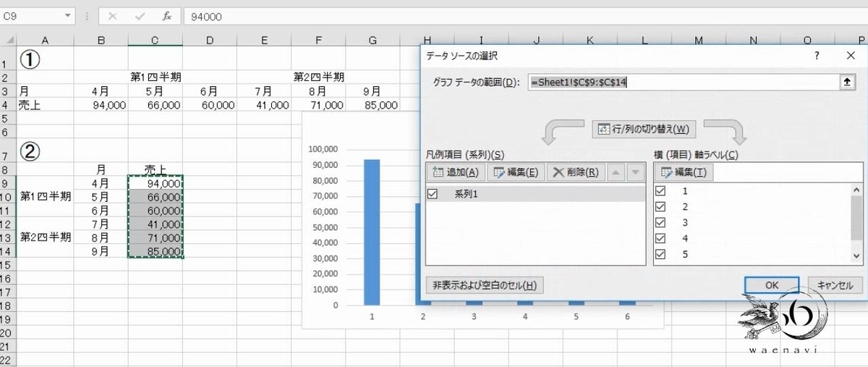Move series up with the up arrow
The height and width of the screenshot is (367, 868).
615,172
